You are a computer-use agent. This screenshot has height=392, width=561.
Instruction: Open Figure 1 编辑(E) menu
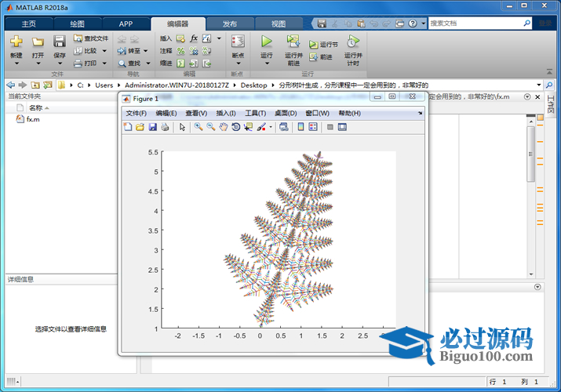tap(166, 113)
